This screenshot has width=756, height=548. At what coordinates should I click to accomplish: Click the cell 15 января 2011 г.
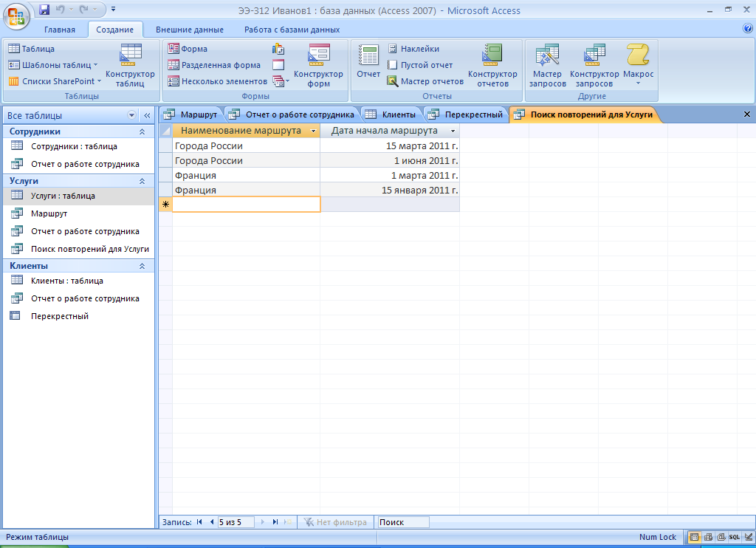coord(390,190)
